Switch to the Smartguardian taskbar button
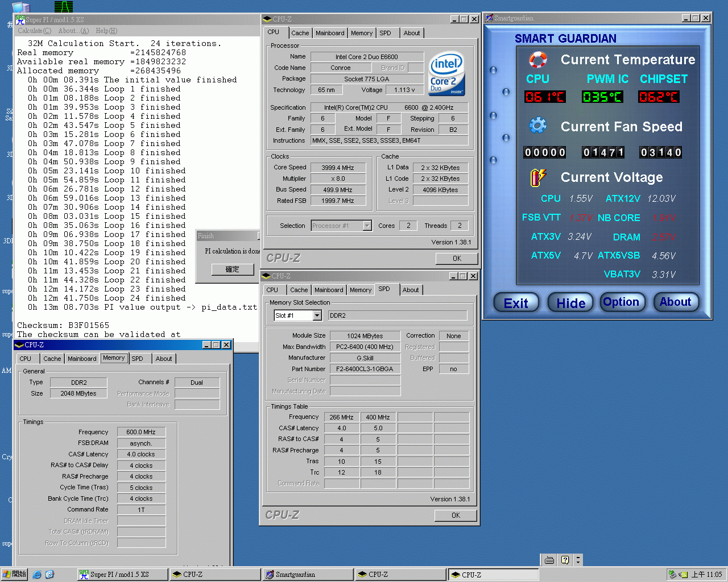Image resolution: width=728 pixels, height=582 pixels. (x=307, y=575)
